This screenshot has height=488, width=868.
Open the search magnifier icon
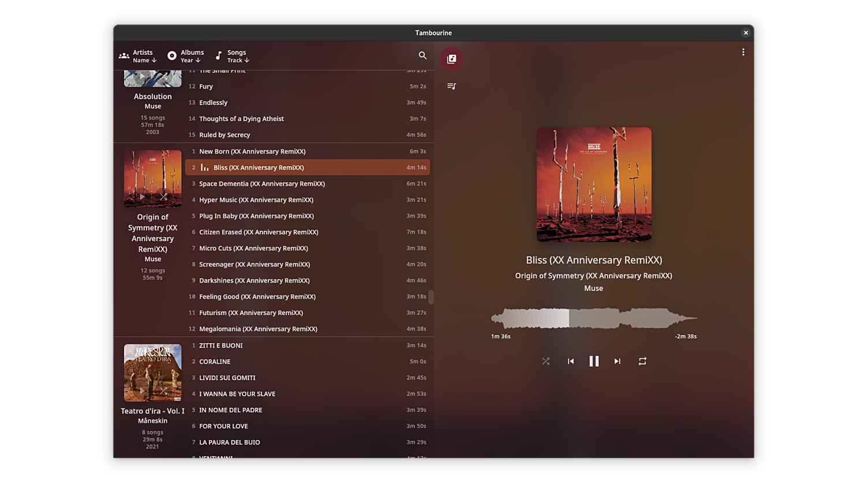click(x=422, y=55)
